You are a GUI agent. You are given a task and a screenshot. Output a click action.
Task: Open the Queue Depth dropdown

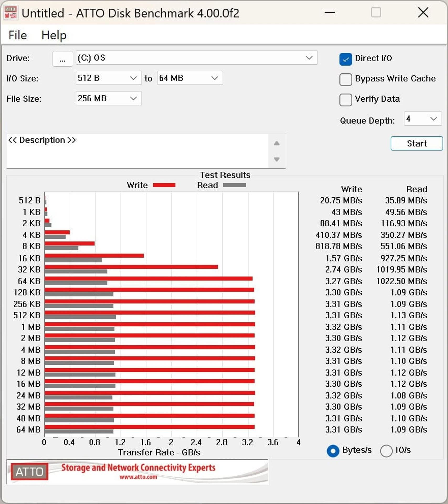click(423, 119)
